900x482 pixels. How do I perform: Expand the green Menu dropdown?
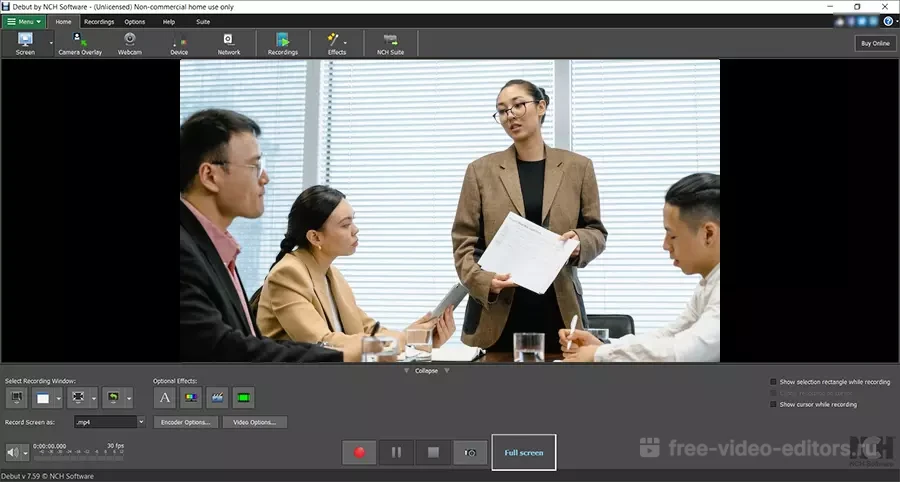pos(25,21)
